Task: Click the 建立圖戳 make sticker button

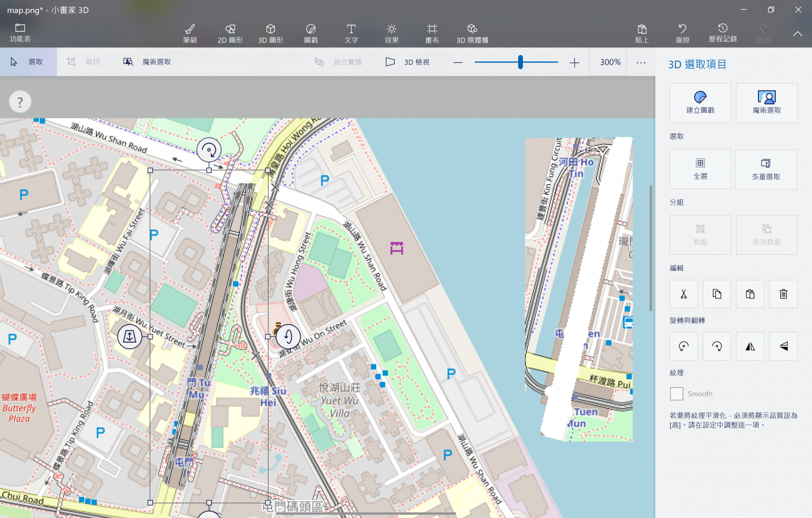Action: [700, 102]
